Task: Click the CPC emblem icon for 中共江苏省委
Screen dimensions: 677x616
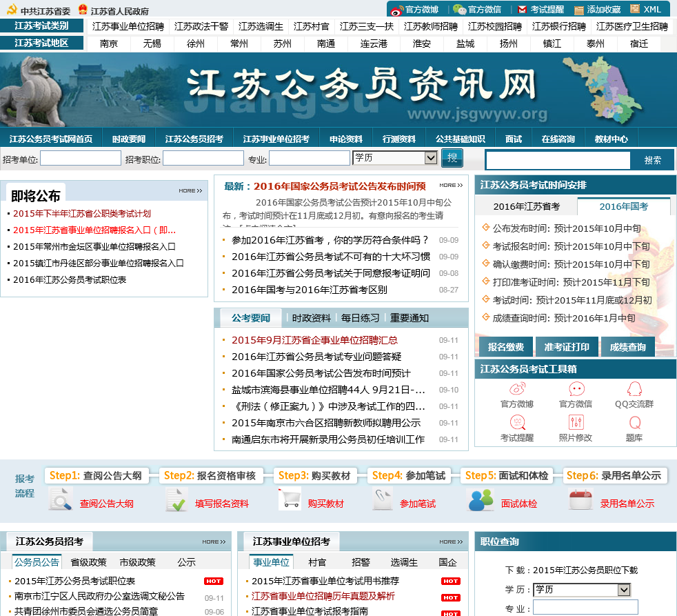Action: (x=11, y=10)
